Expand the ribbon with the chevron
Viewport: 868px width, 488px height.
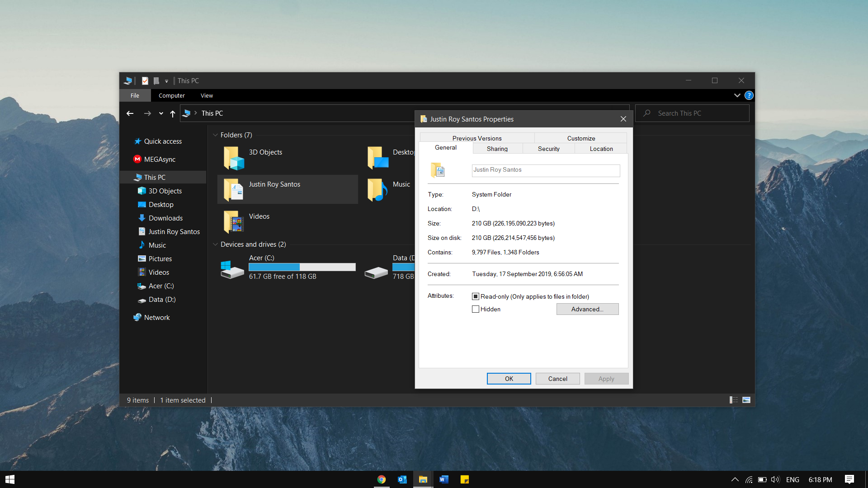(x=737, y=95)
